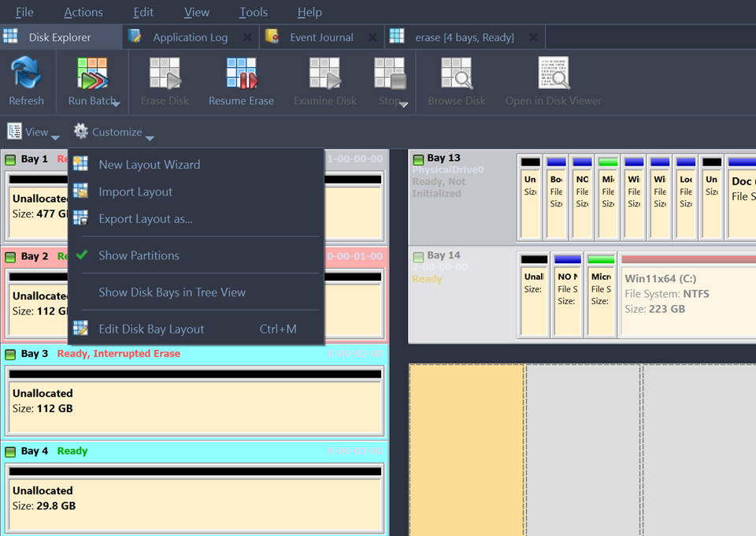Open the Actions menu
Viewport: 756px width, 536px height.
coord(83,12)
